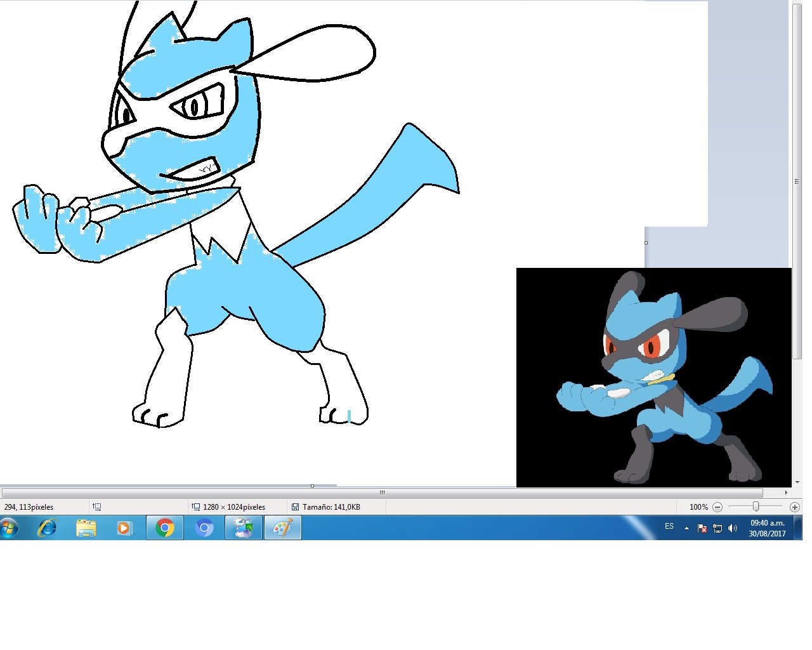
Task: Click the horizontal scrollbar right arrow
Action: click(x=786, y=493)
